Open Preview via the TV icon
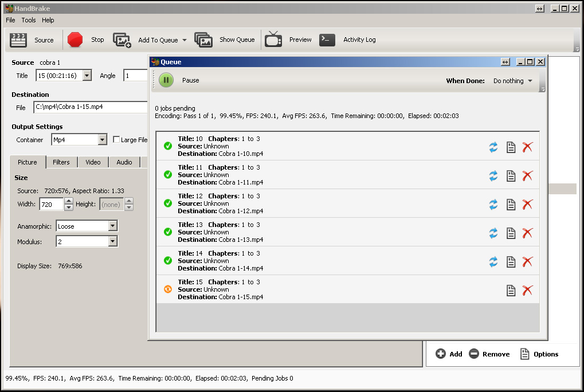 273,40
